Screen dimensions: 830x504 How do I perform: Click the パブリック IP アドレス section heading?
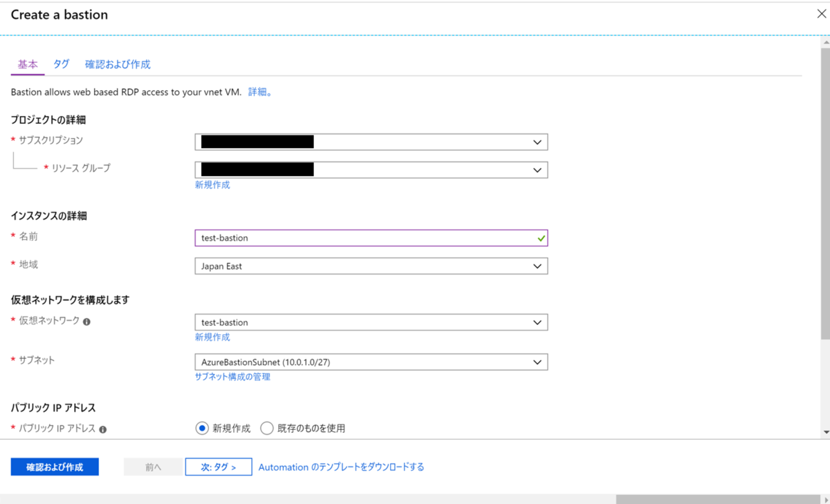click(53, 407)
